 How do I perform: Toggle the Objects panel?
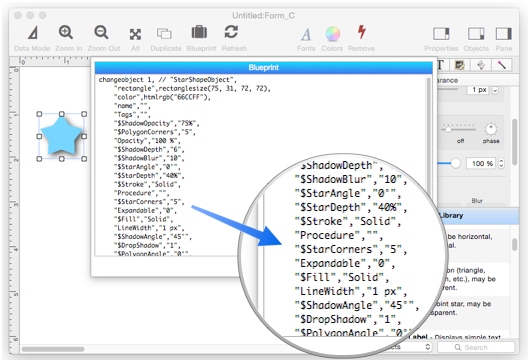tap(476, 34)
